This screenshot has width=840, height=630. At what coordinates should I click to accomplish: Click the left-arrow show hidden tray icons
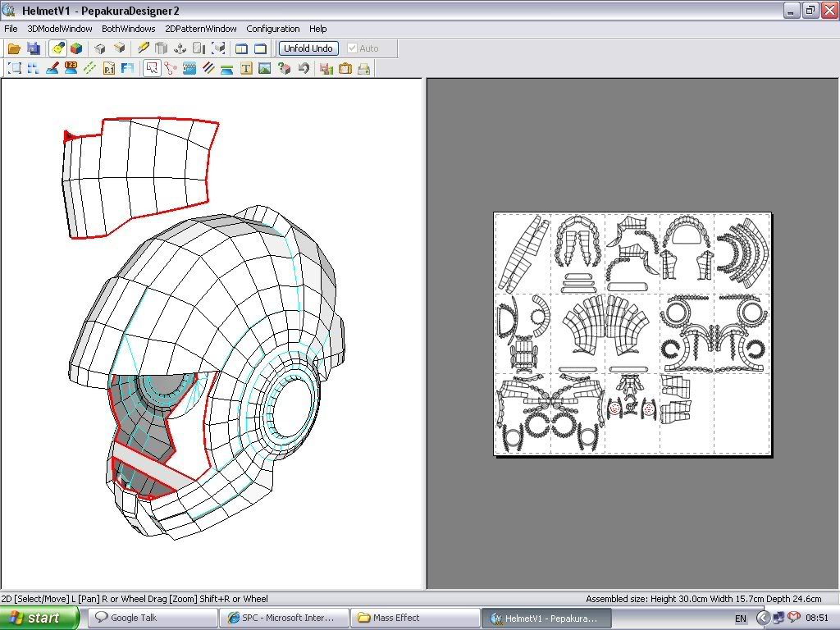point(763,619)
